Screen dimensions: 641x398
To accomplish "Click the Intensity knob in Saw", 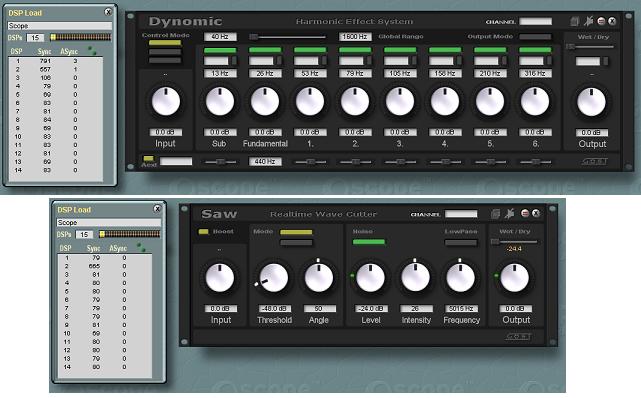I will (415, 277).
